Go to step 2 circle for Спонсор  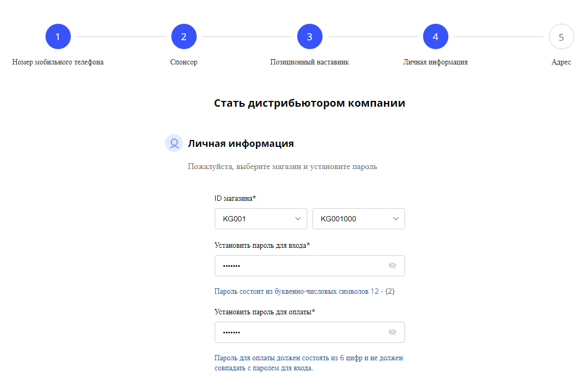(184, 37)
